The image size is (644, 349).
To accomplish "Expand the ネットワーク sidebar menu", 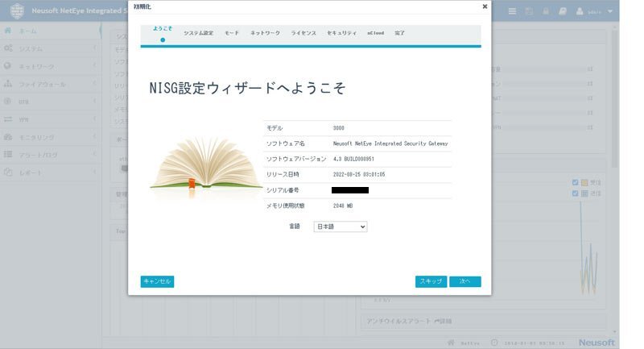I will click(94, 66).
